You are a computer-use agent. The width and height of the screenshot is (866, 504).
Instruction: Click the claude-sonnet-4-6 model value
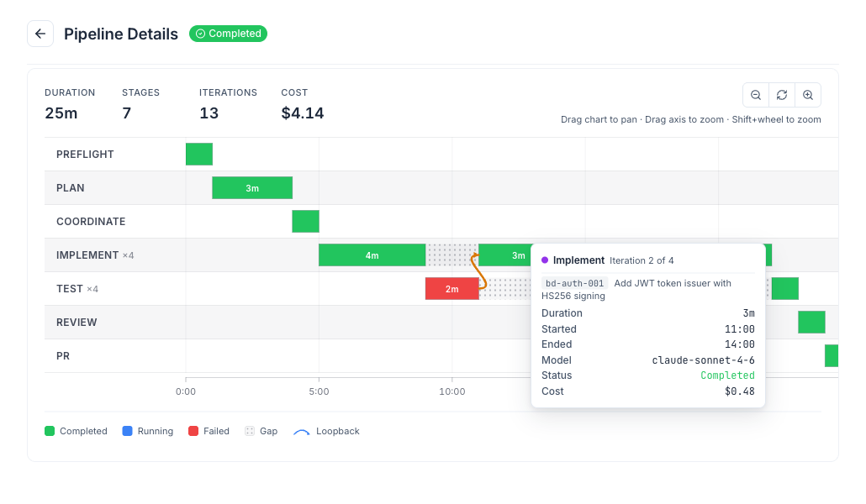point(703,360)
